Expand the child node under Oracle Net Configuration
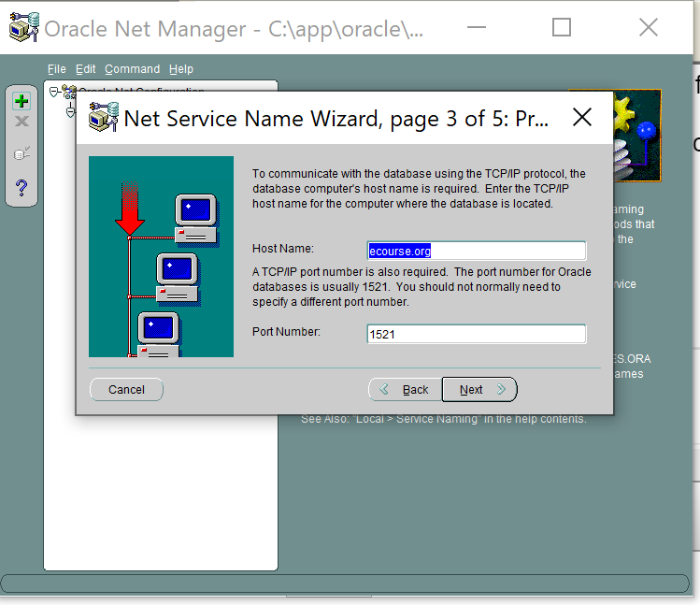Image resolution: width=700 pixels, height=605 pixels. coord(70,111)
